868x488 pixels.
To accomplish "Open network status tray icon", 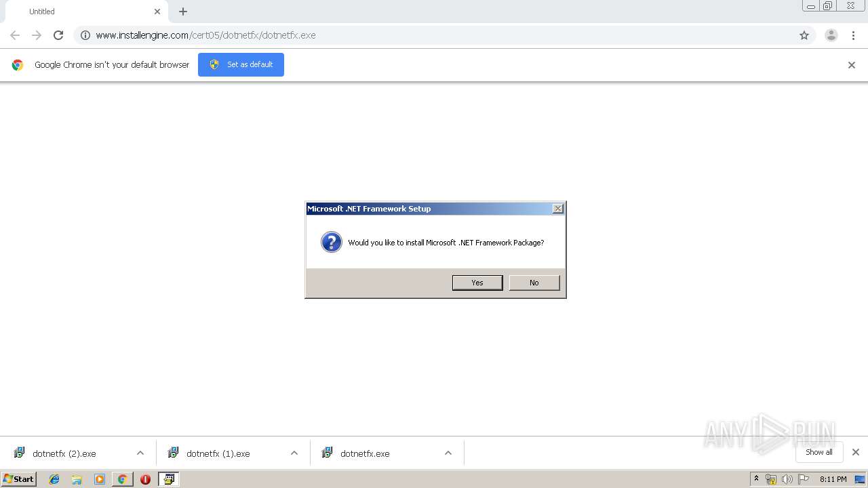I will [771, 479].
